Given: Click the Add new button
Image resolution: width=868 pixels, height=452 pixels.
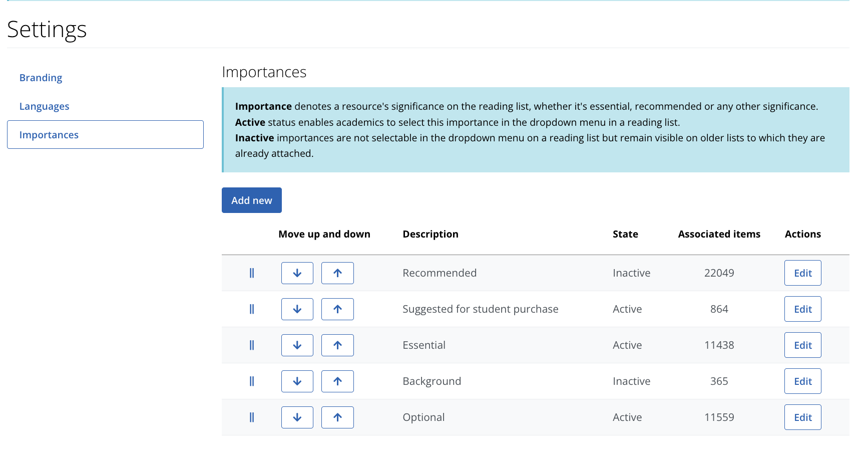Looking at the screenshot, I should coord(251,200).
